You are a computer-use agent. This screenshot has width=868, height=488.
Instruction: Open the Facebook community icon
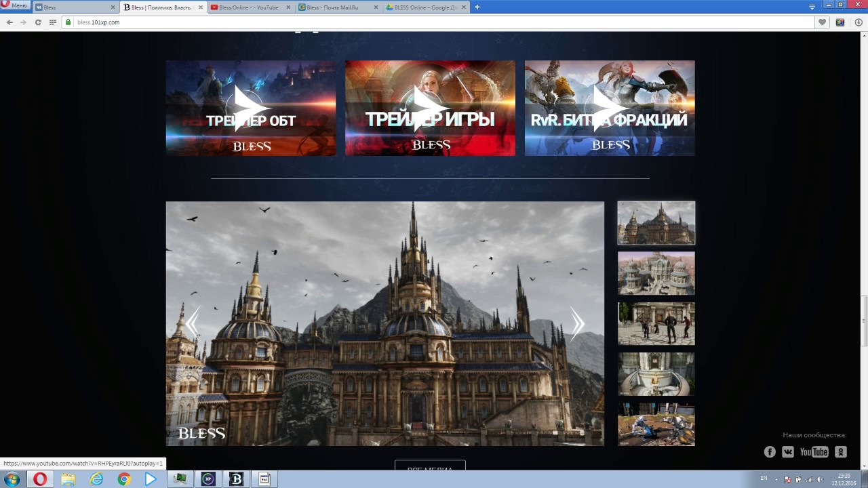[x=770, y=451]
